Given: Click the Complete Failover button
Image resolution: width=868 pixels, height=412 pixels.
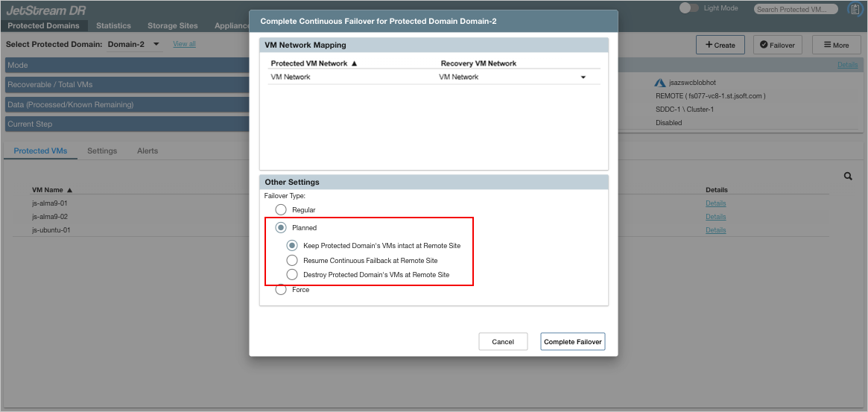Looking at the screenshot, I should tap(572, 341).
